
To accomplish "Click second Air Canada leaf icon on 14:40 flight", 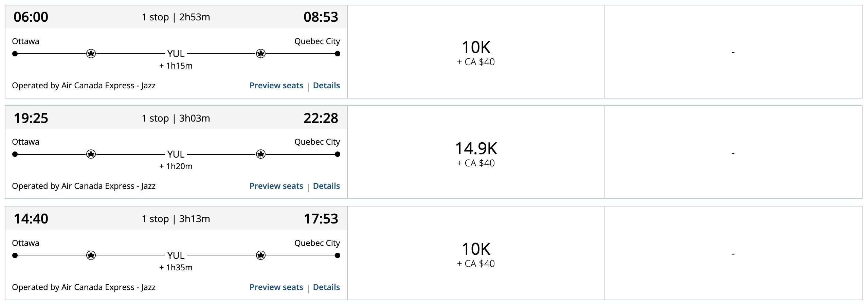I will 261,255.
